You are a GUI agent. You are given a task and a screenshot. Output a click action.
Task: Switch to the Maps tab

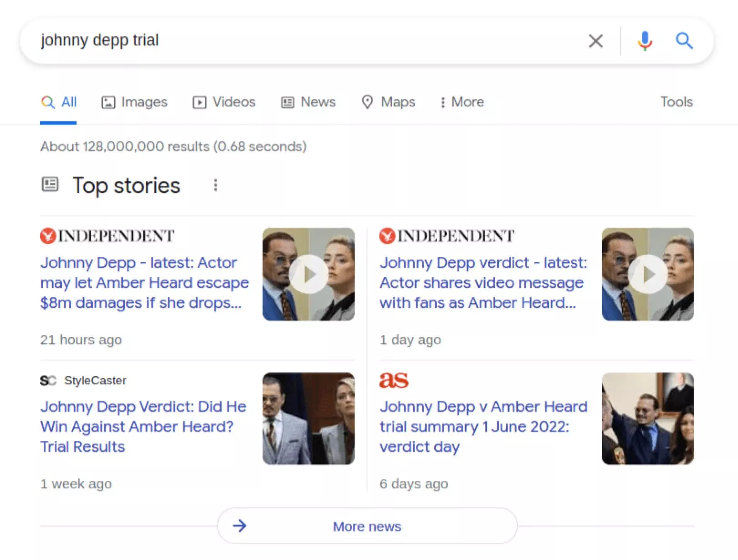pos(388,102)
